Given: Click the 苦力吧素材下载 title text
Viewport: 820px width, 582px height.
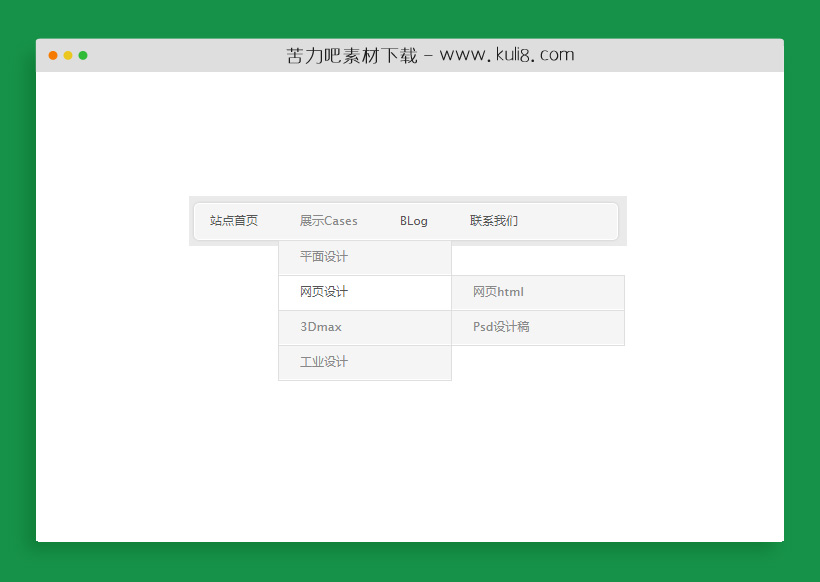Looking at the screenshot, I should (x=351, y=56).
